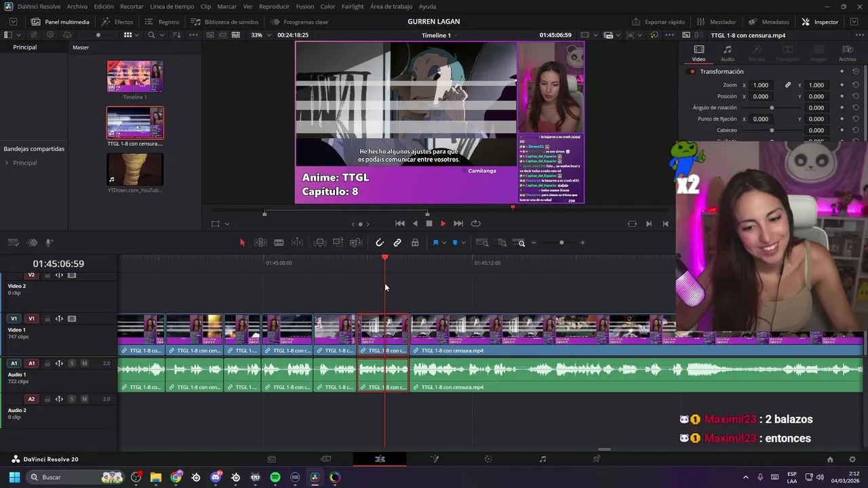Show the Registro index panel
The image size is (868, 488).
[162, 22]
